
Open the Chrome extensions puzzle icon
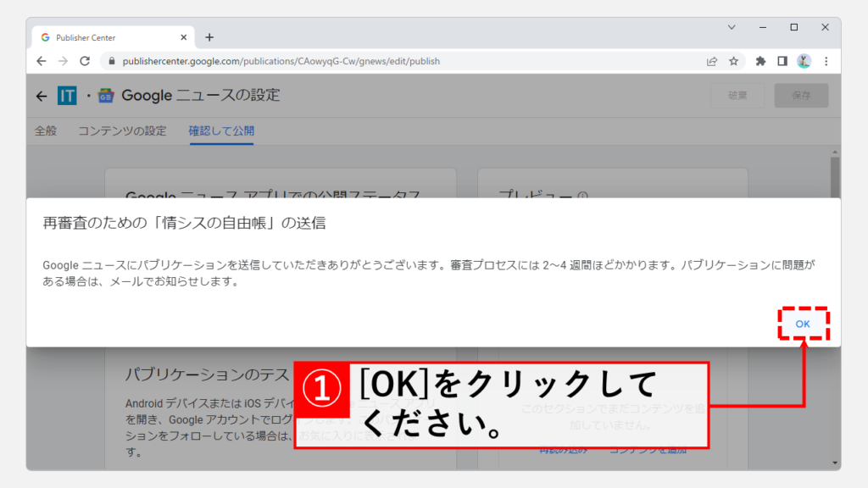click(760, 61)
